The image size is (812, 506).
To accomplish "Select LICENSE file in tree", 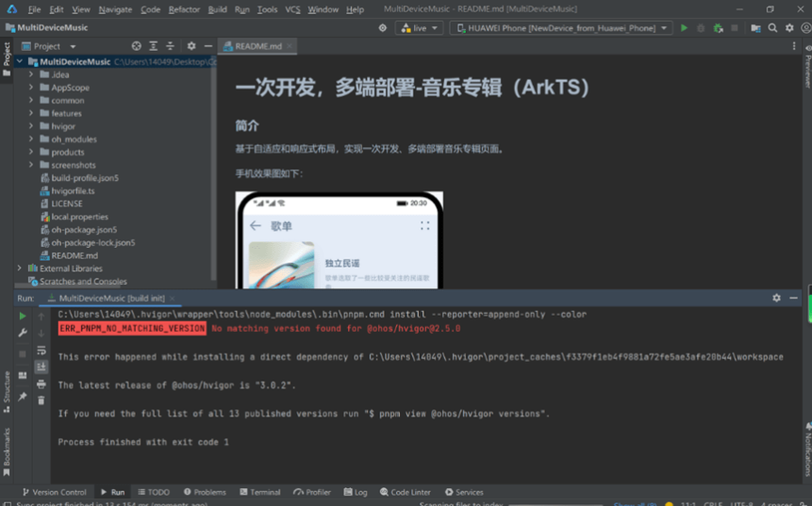I will click(61, 204).
